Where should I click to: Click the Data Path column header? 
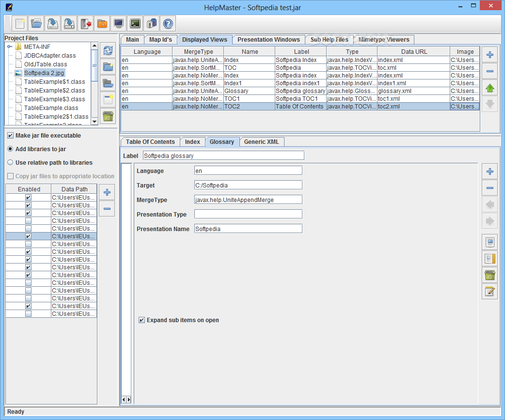click(74, 189)
